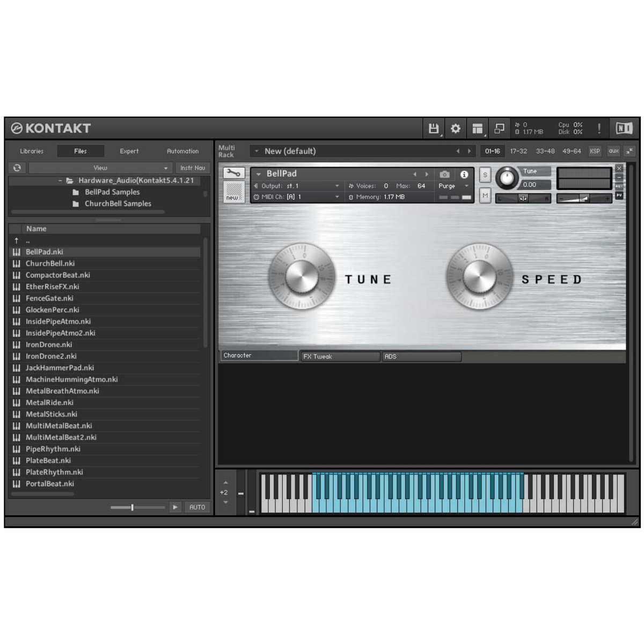Click the rack minimize arrows icon
644x644 pixels.
[630, 151]
